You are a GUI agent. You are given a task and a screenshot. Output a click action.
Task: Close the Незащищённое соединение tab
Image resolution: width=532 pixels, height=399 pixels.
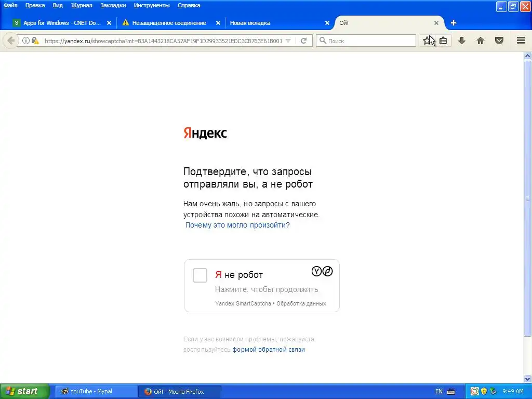pyautogui.click(x=218, y=23)
